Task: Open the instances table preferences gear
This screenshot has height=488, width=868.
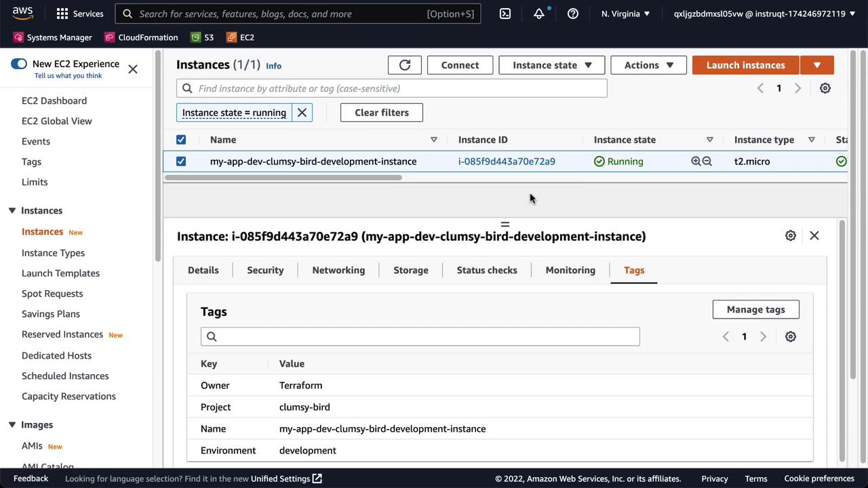Action: 825,88
